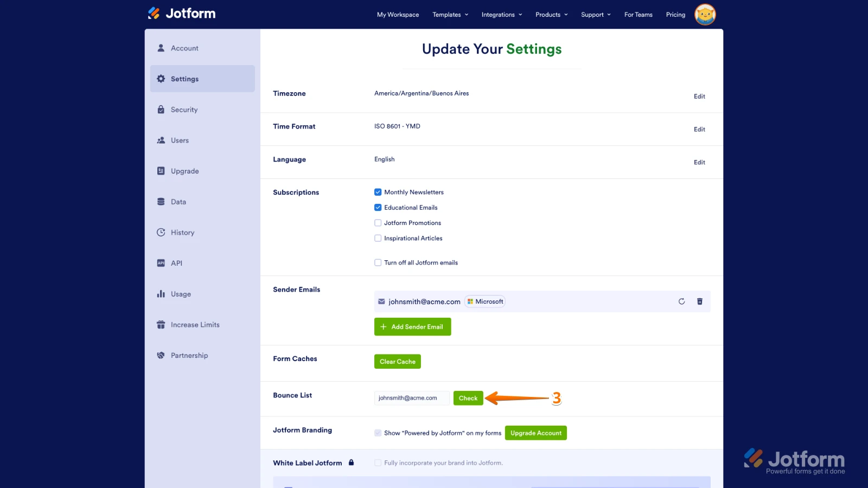Click the Microsoft provider badge
The image size is (868, 488).
tap(485, 301)
